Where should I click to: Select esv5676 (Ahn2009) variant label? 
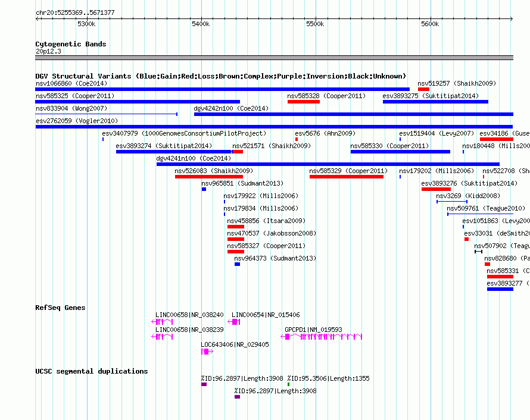(325, 133)
